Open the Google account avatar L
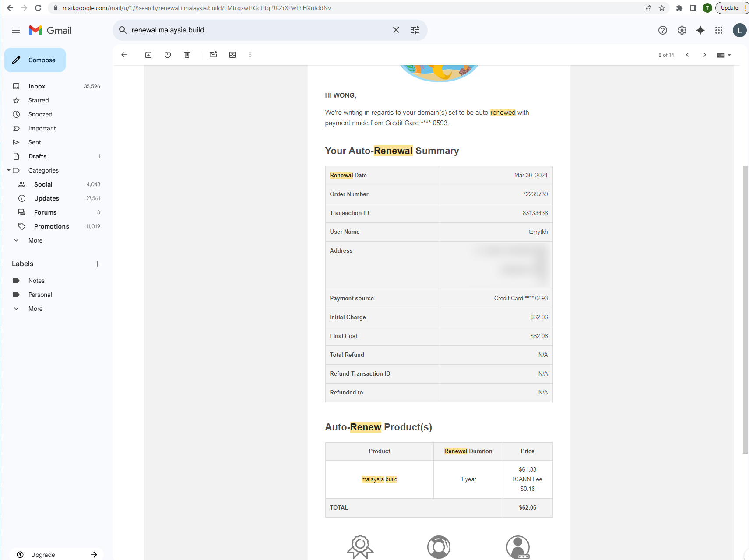The height and width of the screenshot is (560, 749). pos(739,30)
